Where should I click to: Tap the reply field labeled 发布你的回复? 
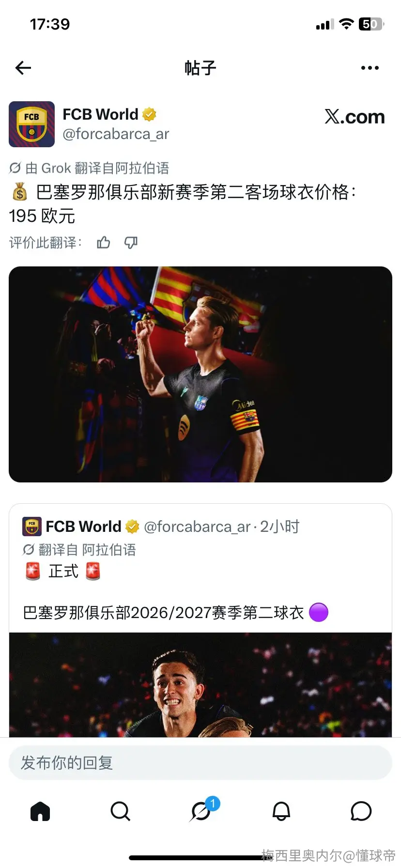(200, 762)
